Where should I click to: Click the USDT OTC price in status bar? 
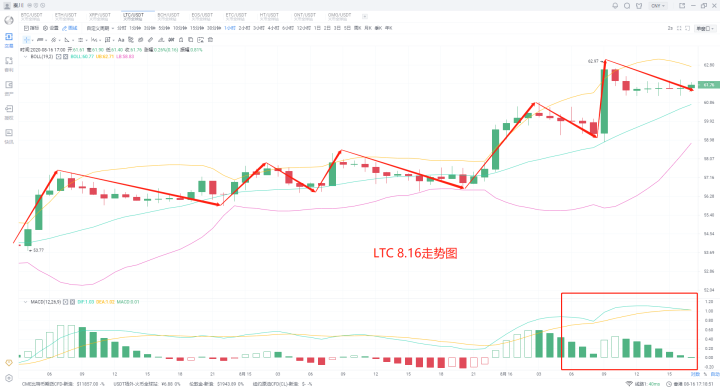click(x=146, y=383)
